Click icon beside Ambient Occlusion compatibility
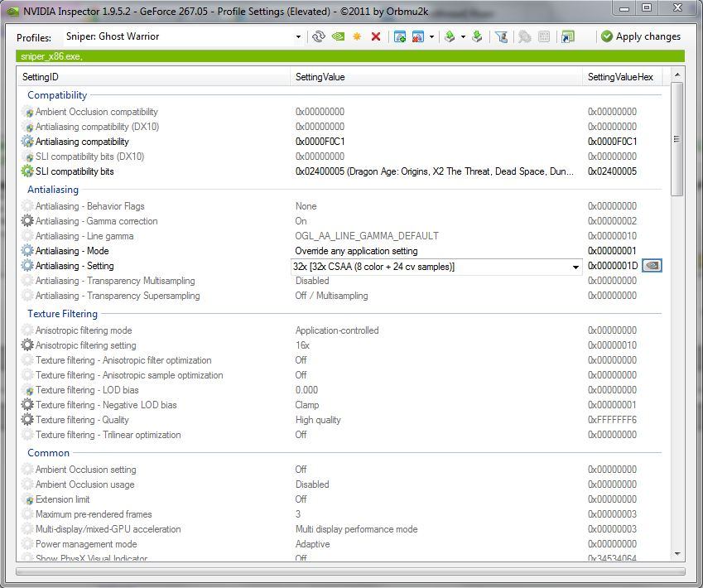The width and height of the screenshot is (703, 588). click(x=28, y=112)
